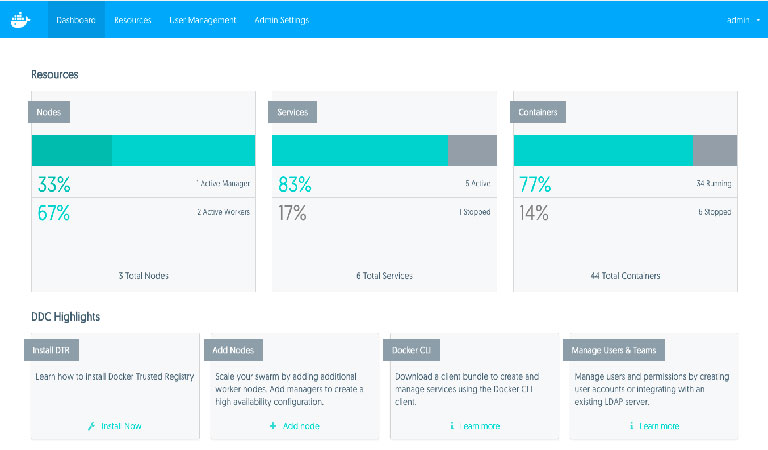768x450 pixels.
Task: Click gray stopped segment of Services bar
Action: (x=473, y=150)
